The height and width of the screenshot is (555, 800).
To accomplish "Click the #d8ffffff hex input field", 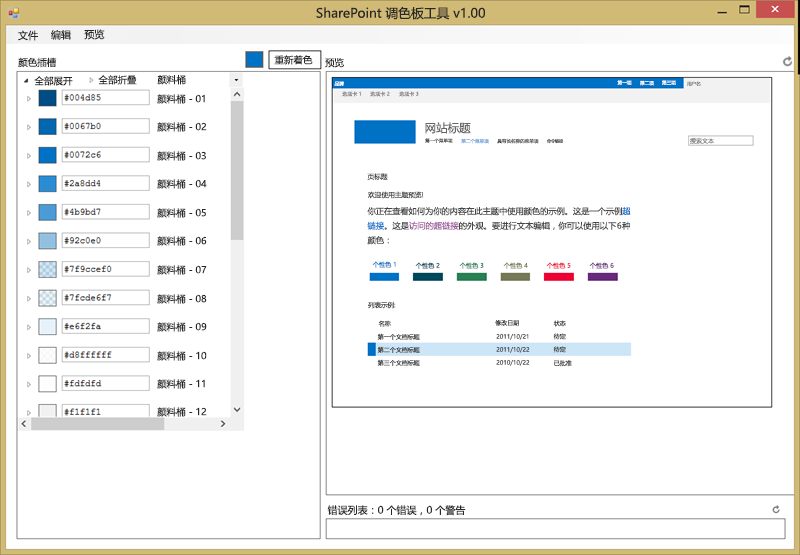I will pyautogui.click(x=106, y=355).
